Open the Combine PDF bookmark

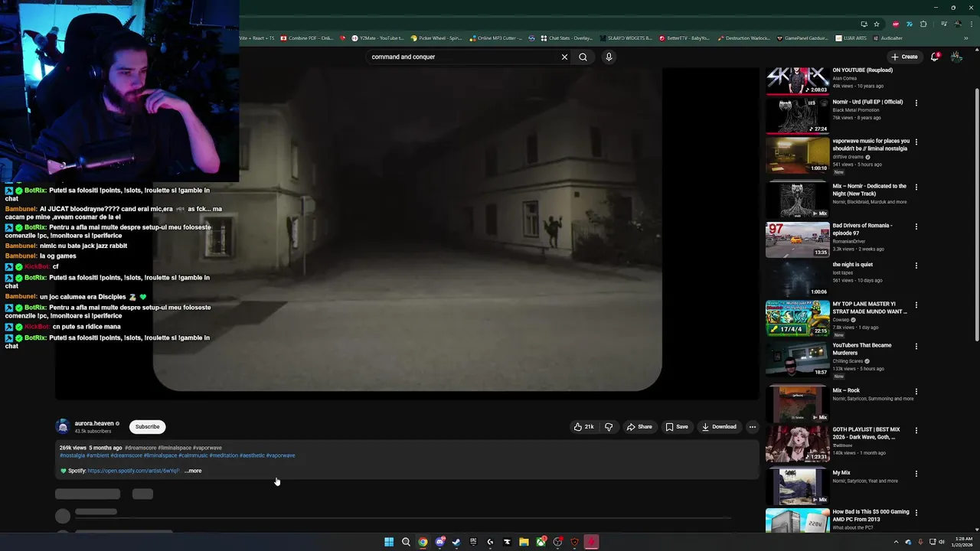(x=307, y=38)
